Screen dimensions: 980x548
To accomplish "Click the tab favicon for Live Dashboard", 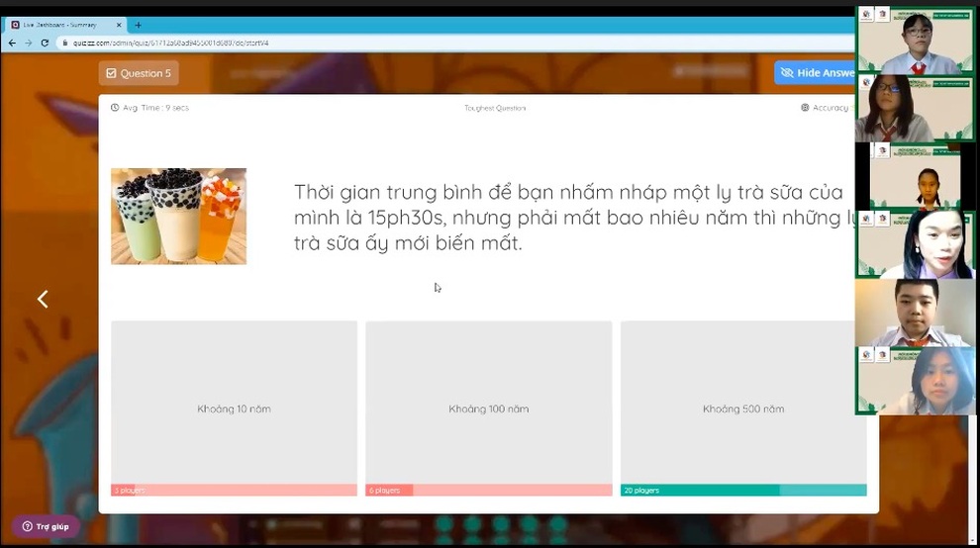I will [16, 25].
